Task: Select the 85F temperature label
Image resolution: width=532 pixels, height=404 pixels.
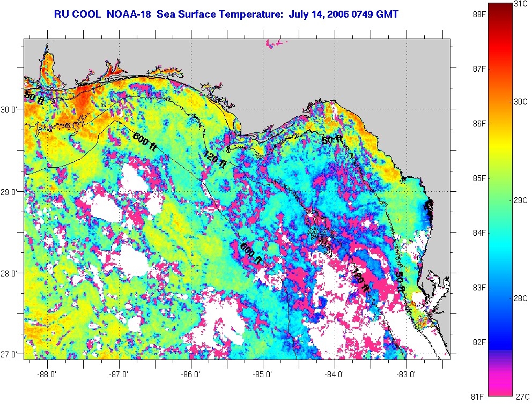Action: point(479,178)
